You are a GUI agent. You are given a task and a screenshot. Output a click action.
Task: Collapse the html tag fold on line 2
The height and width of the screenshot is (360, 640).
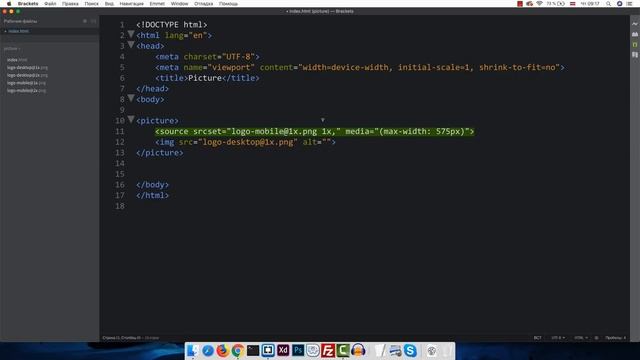pos(131,34)
